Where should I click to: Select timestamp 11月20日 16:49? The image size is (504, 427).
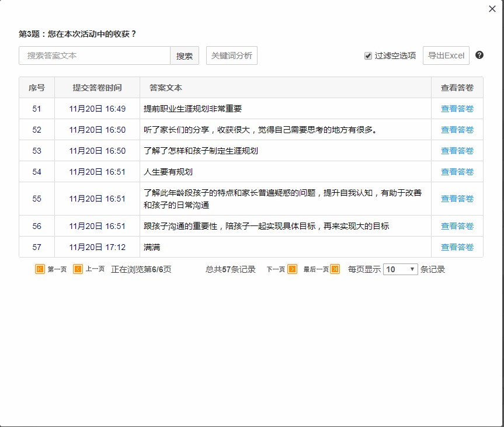pyautogui.click(x=97, y=109)
